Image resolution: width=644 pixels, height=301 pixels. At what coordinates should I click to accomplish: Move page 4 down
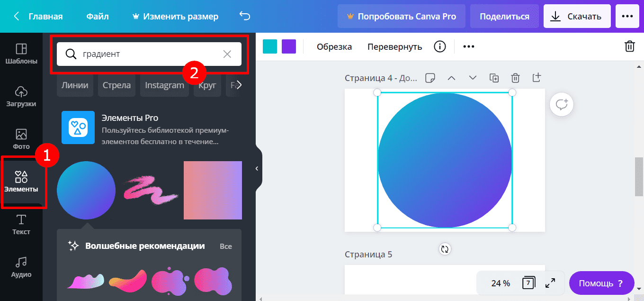click(x=473, y=78)
